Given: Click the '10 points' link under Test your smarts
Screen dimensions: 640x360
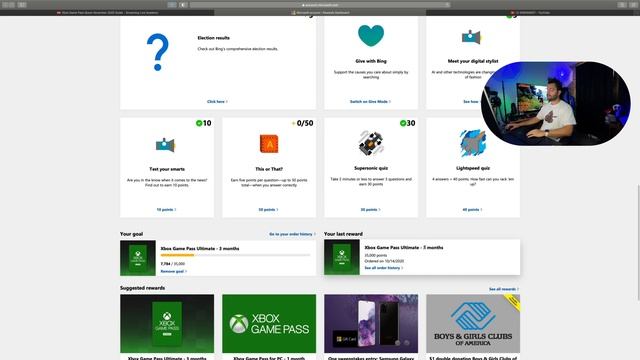Looking at the screenshot, I should click(167, 210).
